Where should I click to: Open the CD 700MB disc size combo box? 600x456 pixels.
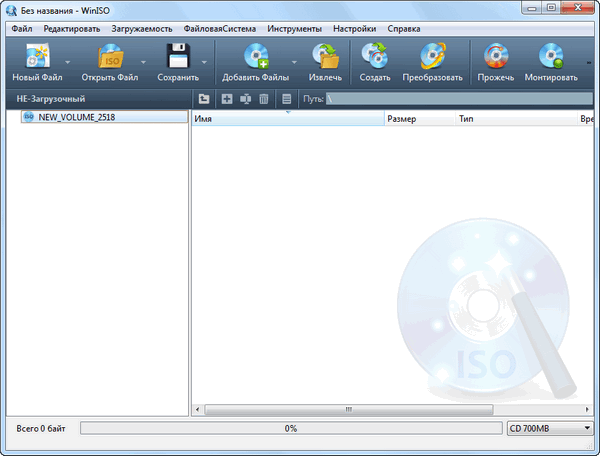point(549,428)
